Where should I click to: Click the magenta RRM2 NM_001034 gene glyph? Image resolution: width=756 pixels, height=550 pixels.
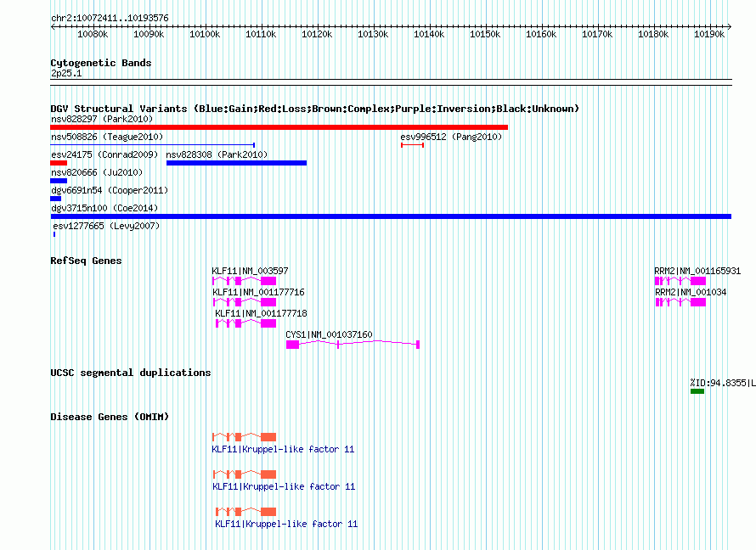(x=680, y=302)
